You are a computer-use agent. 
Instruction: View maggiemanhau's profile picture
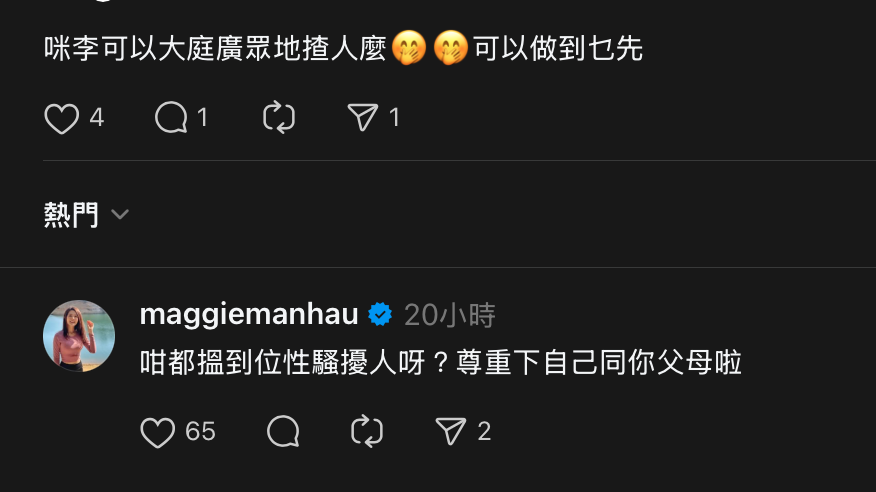point(79,336)
